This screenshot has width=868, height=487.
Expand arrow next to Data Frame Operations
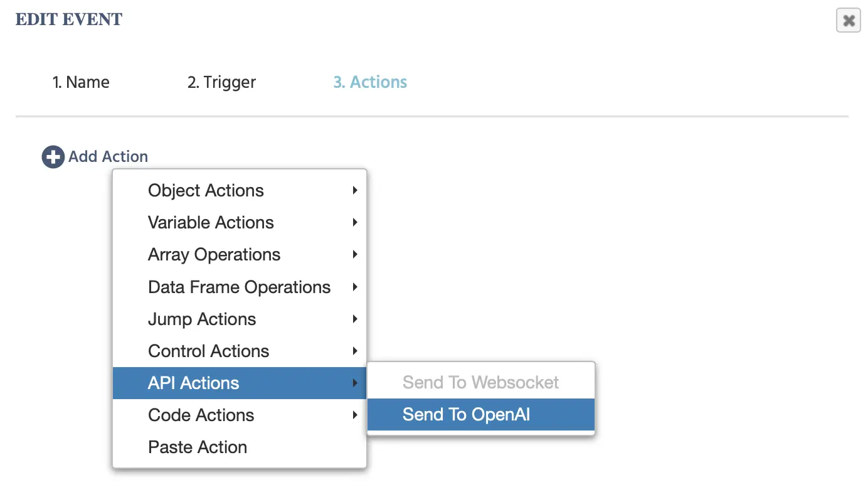tap(355, 287)
